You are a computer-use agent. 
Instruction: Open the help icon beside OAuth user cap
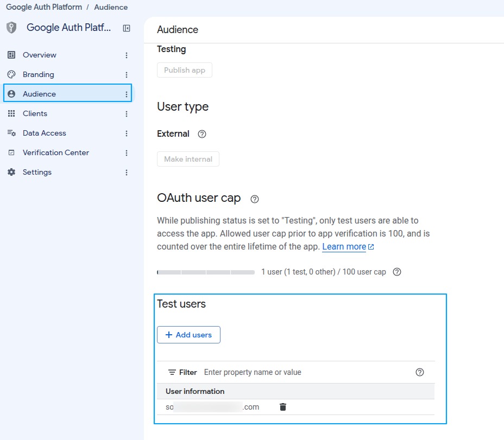tap(255, 199)
